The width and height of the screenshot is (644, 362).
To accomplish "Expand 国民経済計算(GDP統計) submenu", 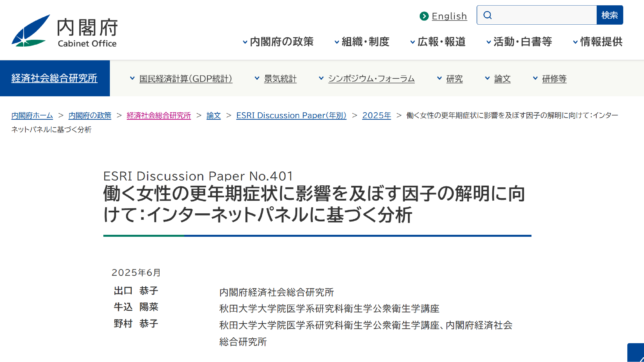I will (x=185, y=79).
